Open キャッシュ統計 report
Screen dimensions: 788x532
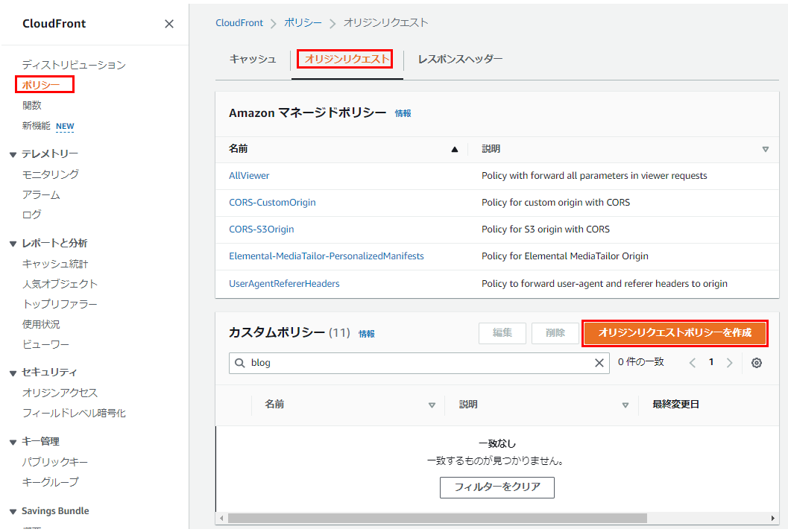[x=55, y=264]
